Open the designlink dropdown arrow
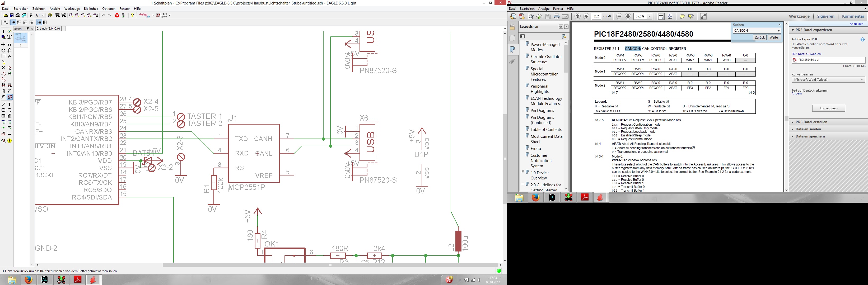Image resolution: width=868 pixels, height=285 pixels. point(153,15)
